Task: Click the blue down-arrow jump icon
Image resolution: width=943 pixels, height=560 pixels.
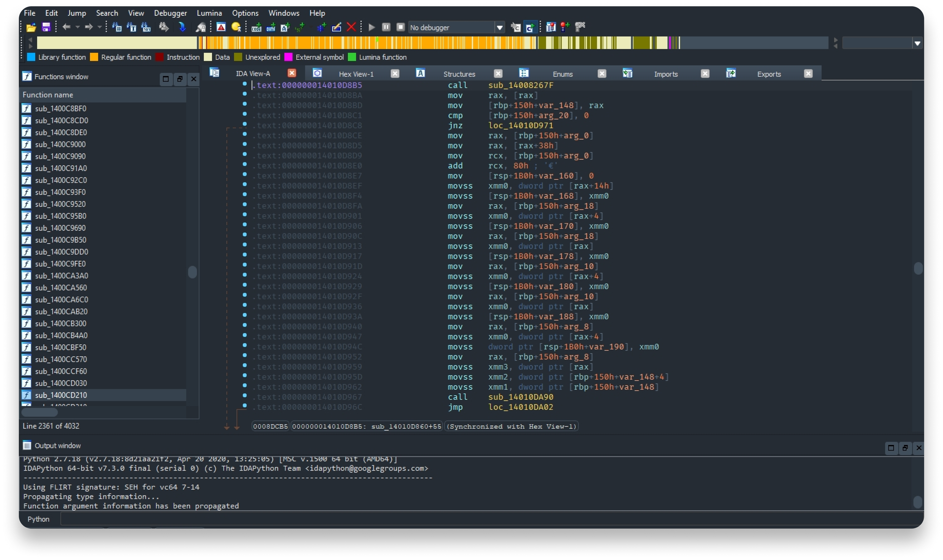Action: tap(182, 27)
